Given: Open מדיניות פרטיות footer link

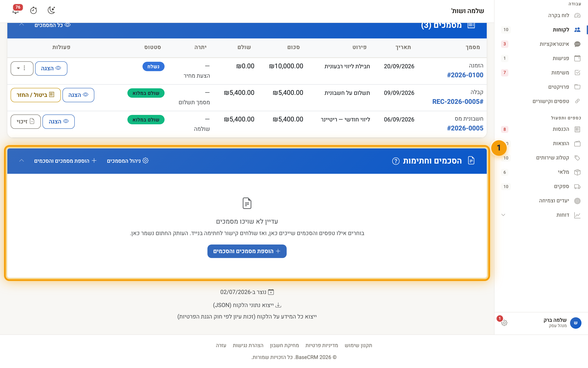Looking at the screenshot, I should pyautogui.click(x=321, y=345).
